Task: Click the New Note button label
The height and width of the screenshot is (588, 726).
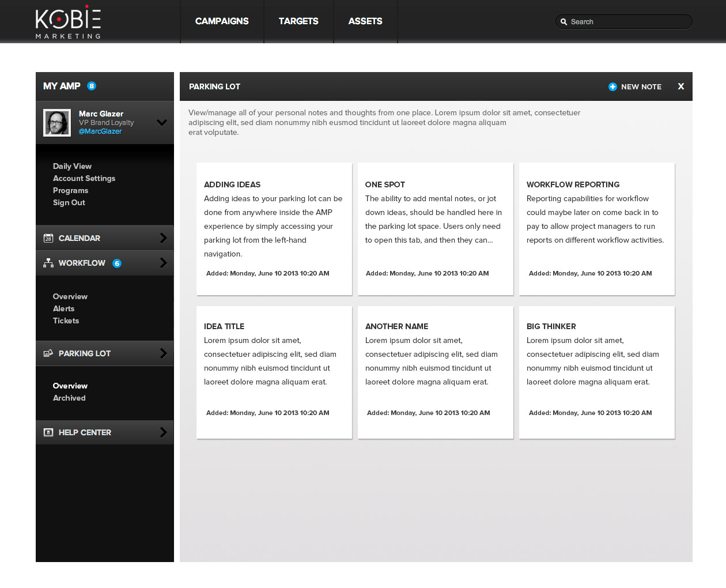Action: [641, 86]
